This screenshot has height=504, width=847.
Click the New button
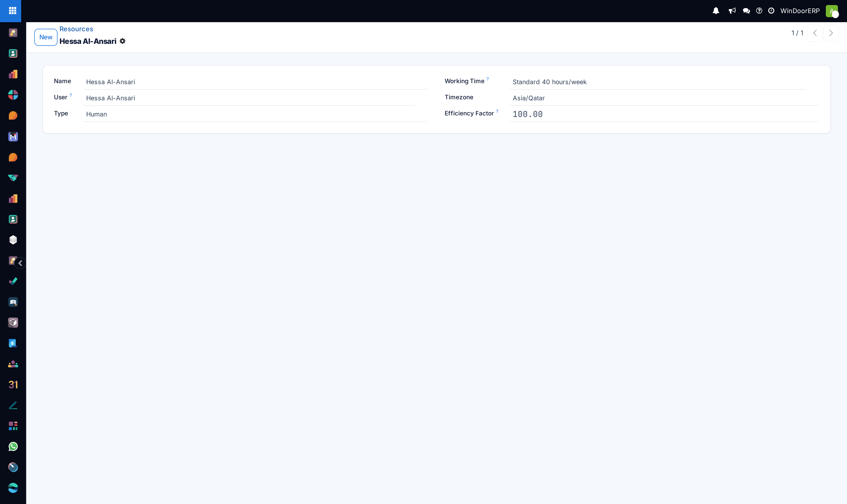46,37
